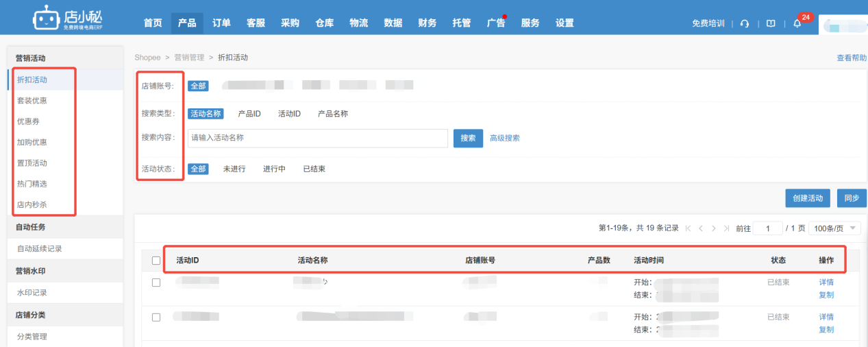This screenshot has height=347, width=868.
Task: Open the 客服 menu
Action: coord(256,23)
